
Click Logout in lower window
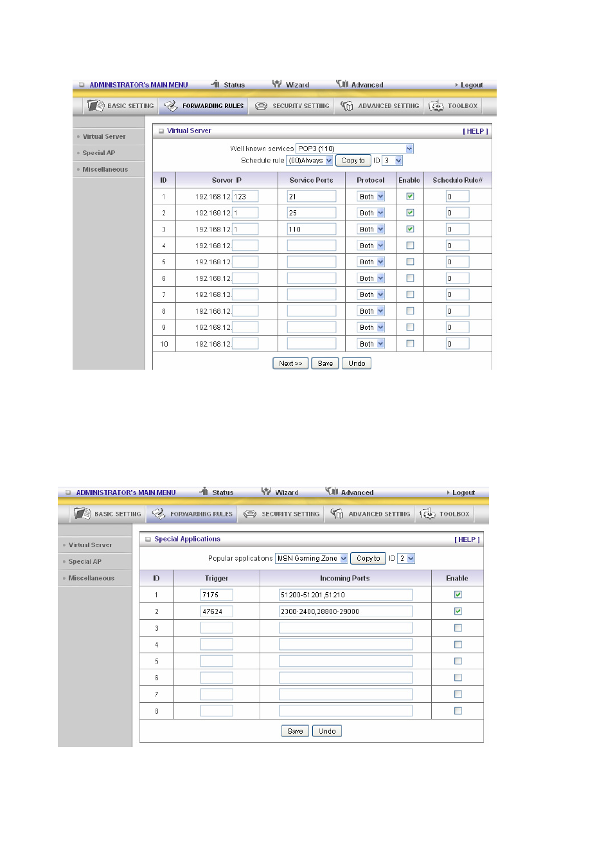tap(463, 493)
